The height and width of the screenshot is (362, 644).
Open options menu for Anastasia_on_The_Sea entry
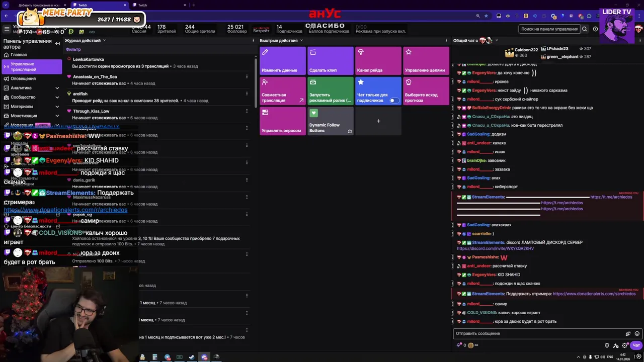(x=247, y=77)
